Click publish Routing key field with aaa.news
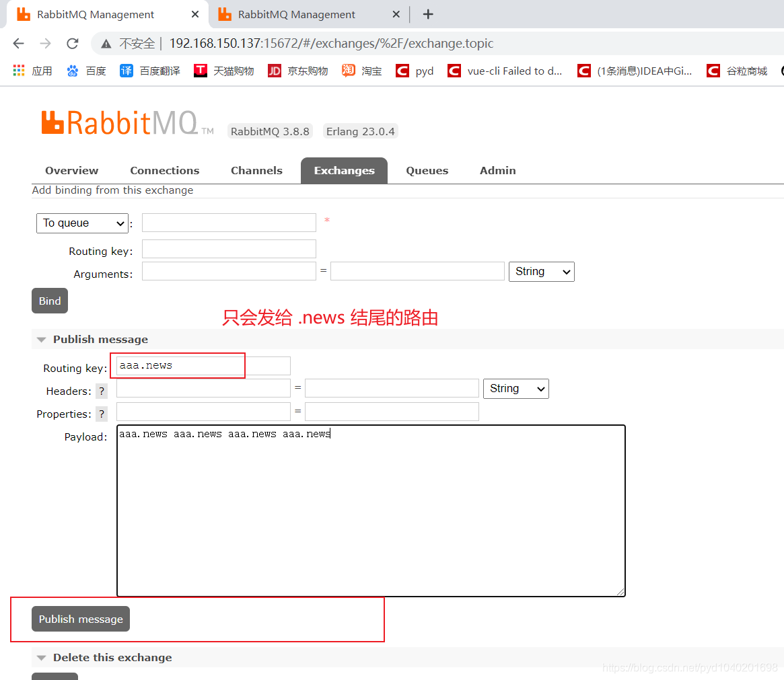Image resolution: width=784 pixels, height=680 pixels. point(203,366)
